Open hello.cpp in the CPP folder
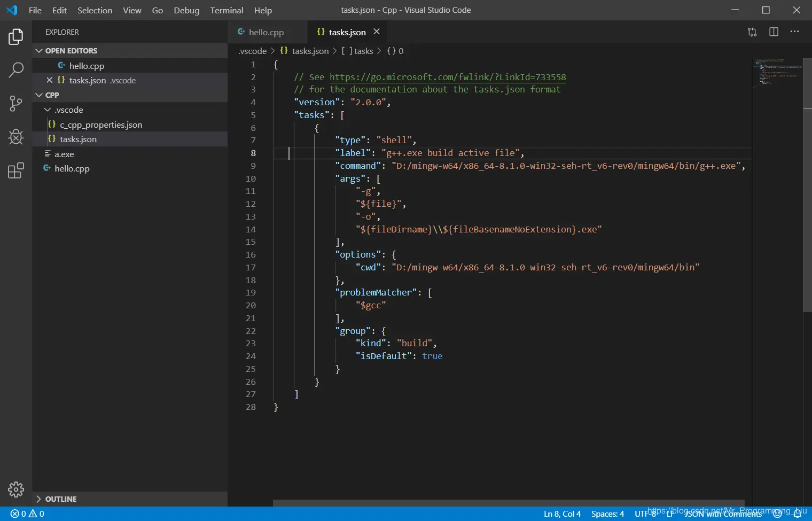This screenshot has width=812, height=521. [x=130, y=168]
